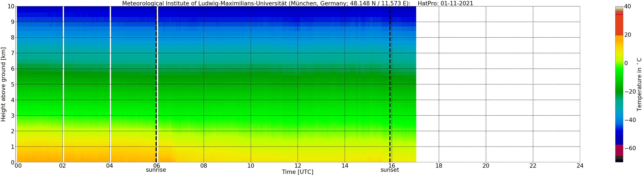This screenshot has height=176, width=644.
Task: Click the dashed sunset line in the plot
Action: pos(390,84)
